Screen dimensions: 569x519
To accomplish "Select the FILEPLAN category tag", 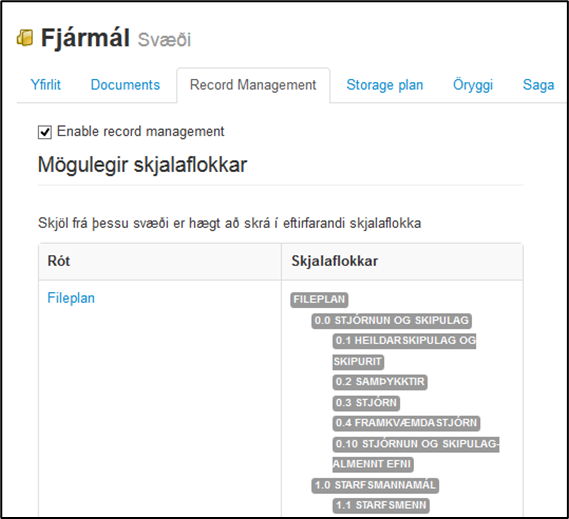I will tap(319, 300).
